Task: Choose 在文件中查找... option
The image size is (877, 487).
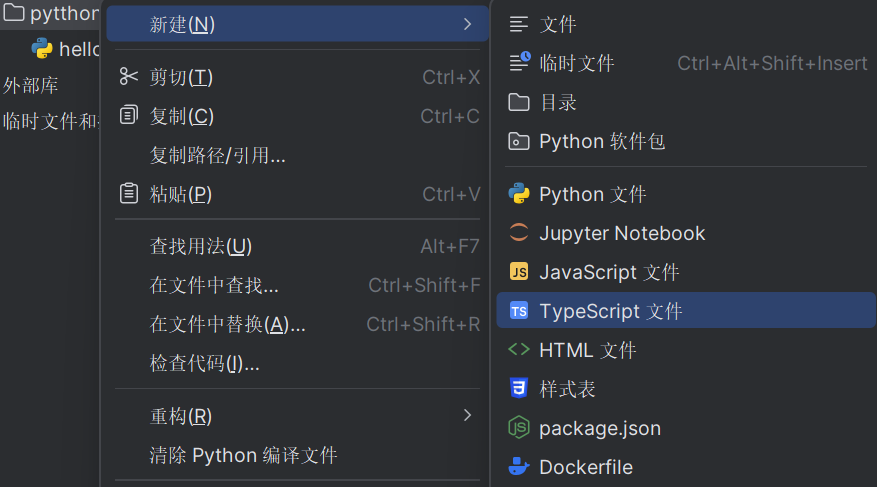Action: click(214, 285)
